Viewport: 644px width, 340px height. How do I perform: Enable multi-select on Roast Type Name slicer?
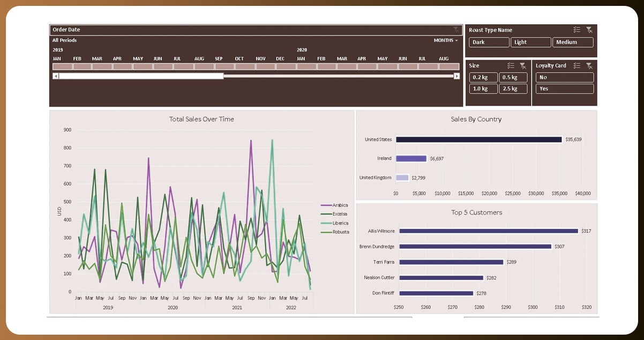click(x=576, y=30)
